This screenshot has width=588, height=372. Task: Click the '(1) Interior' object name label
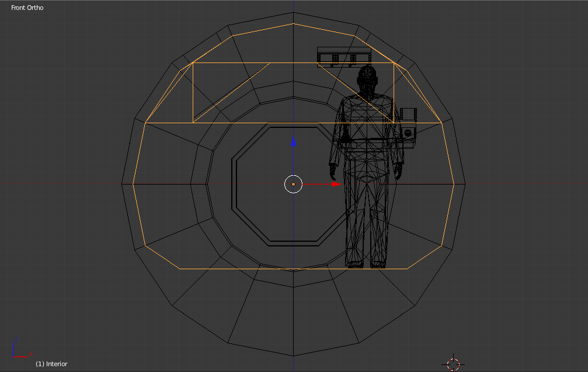coord(51,364)
